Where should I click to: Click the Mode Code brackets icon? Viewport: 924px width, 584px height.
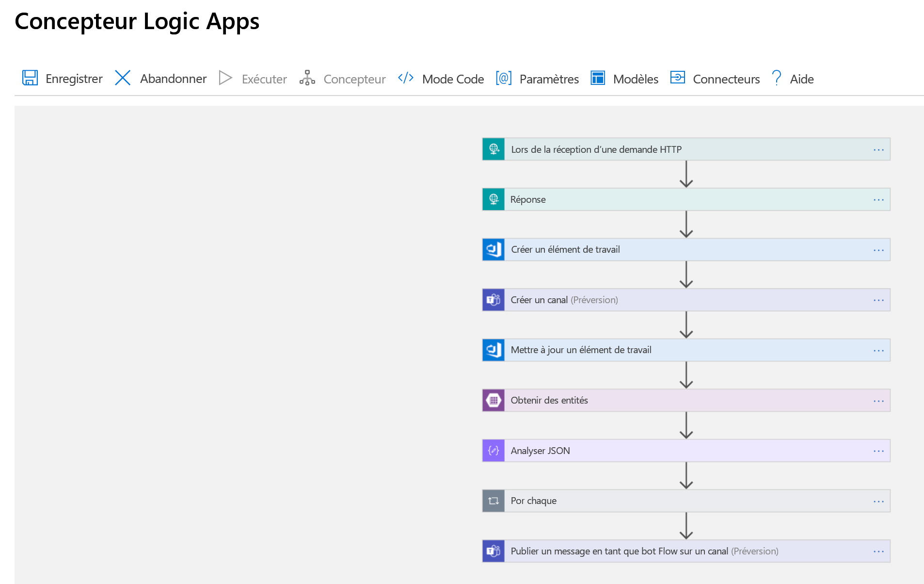pyautogui.click(x=406, y=78)
